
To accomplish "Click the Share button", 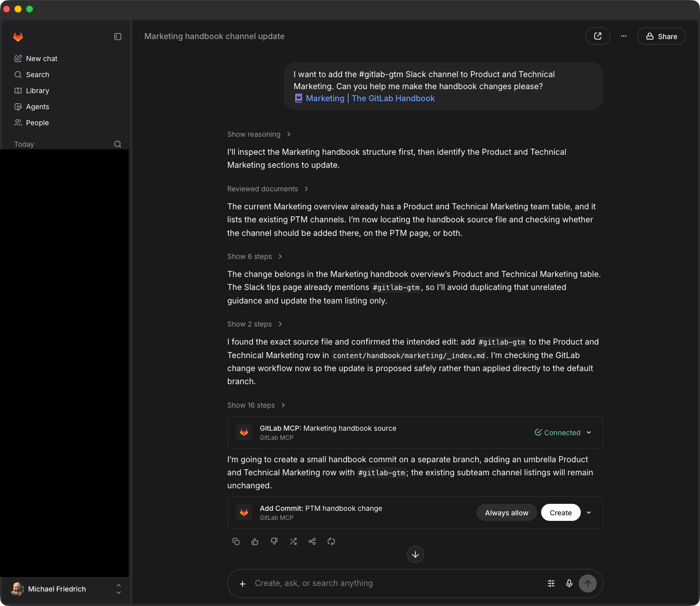I will coord(661,36).
